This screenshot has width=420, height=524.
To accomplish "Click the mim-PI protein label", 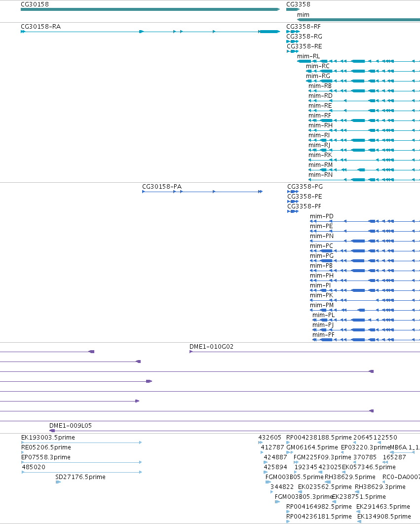I will [320, 285].
